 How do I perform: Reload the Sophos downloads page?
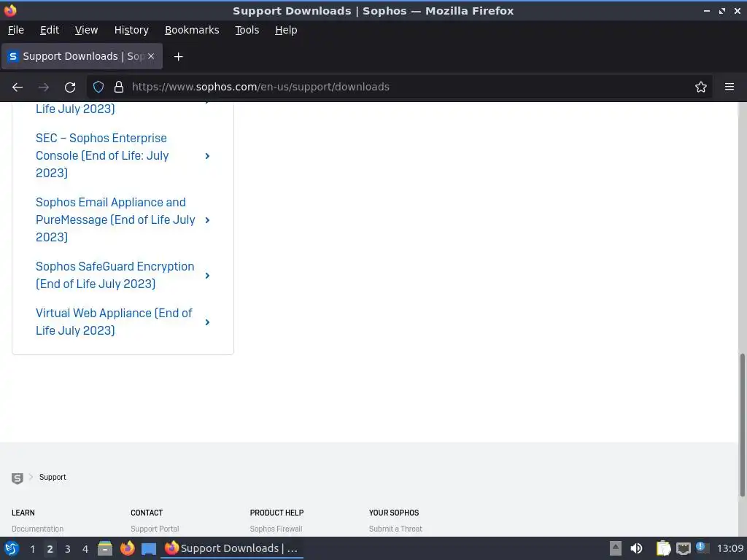[70, 87]
